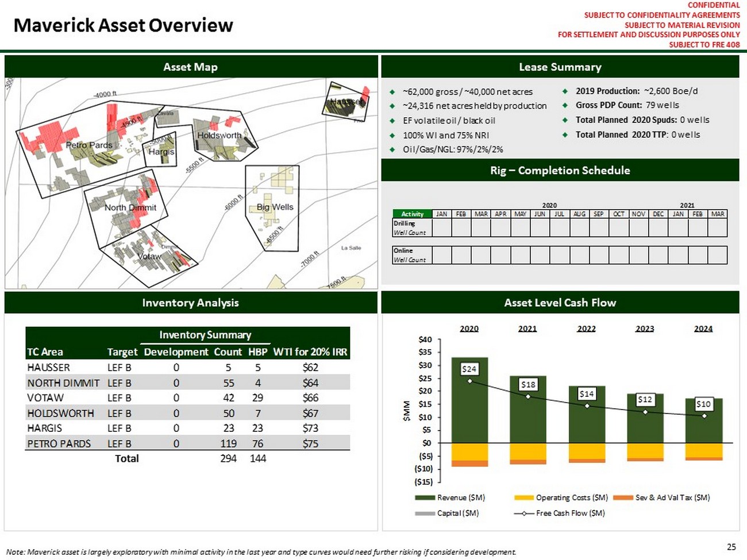This screenshot has height=560, width=747.
Task: Select the Lease Summary header bar
Action: 560,67
